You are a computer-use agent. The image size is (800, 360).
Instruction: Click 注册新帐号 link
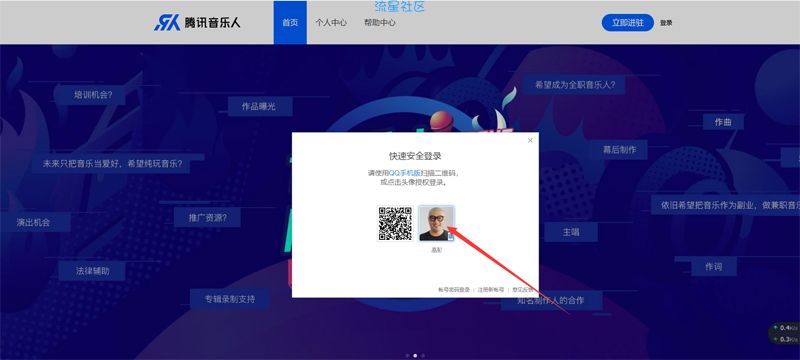tap(491, 290)
